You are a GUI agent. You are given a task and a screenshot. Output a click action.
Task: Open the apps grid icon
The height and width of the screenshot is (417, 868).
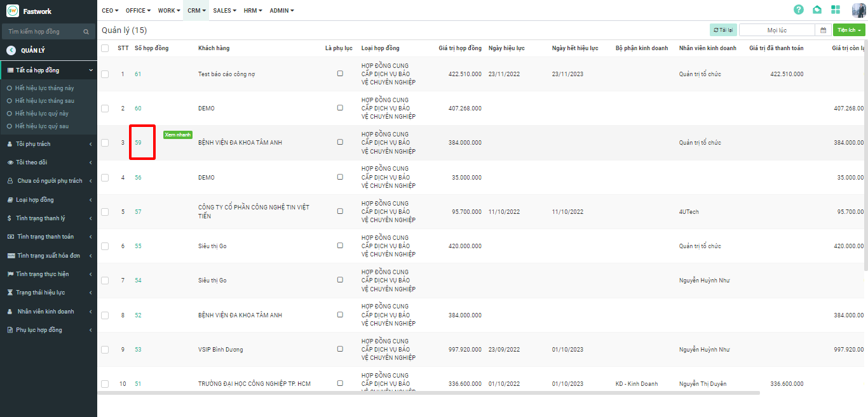pyautogui.click(x=836, y=10)
